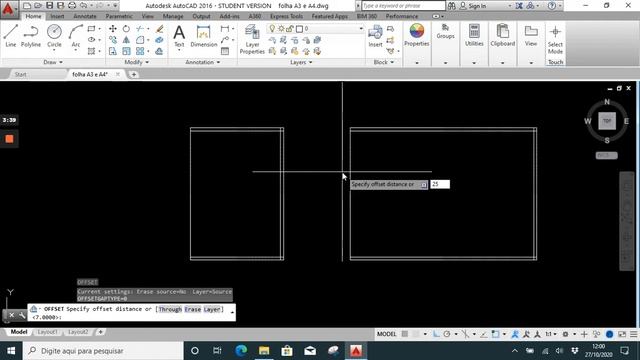Switch to the Start file tab
This screenshot has height=360, width=640.
coord(20,74)
